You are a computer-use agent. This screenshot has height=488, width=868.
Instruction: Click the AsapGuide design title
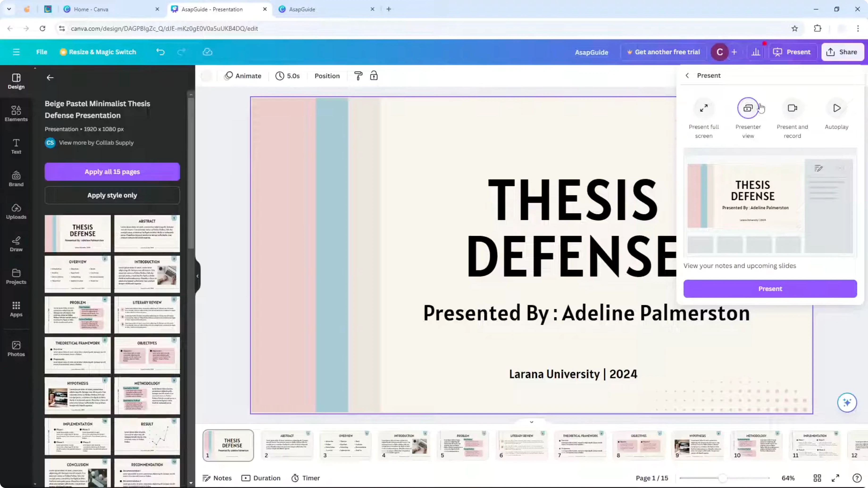pos(591,52)
